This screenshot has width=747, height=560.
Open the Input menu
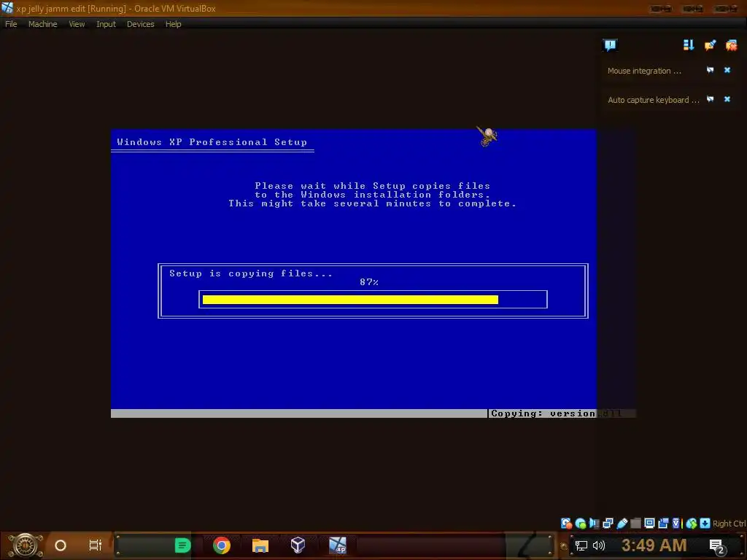pos(106,24)
